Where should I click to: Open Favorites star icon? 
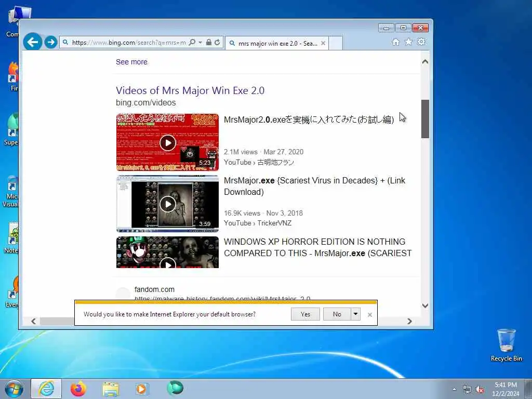tap(408, 42)
